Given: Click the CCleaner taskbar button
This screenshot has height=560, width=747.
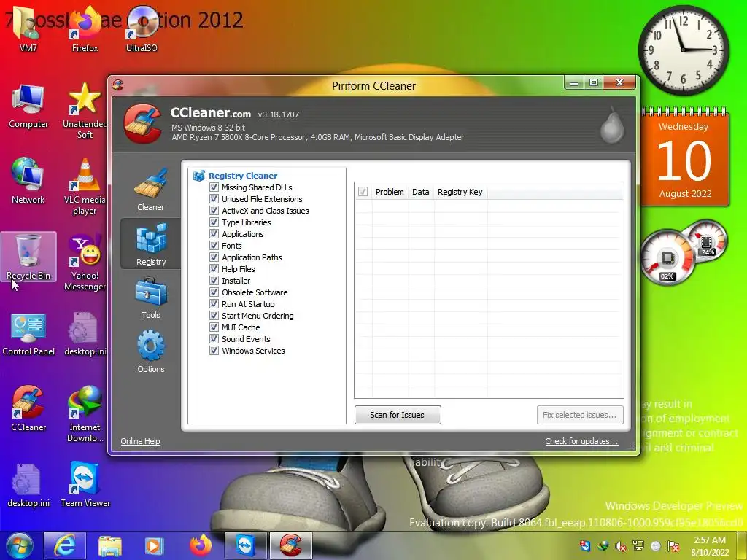Looking at the screenshot, I should (290, 545).
